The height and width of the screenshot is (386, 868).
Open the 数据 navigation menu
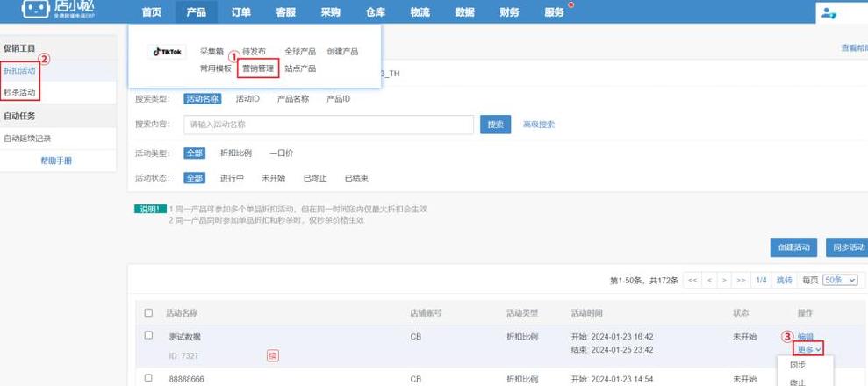point(465,12)
